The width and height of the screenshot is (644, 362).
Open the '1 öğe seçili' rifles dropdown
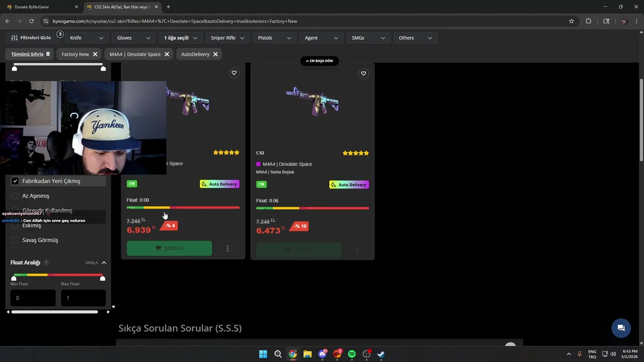[181, 38]
